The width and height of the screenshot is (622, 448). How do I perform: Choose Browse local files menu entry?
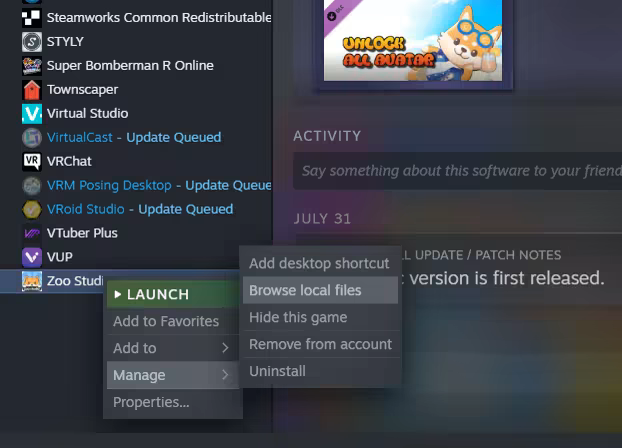coord(321,290)
